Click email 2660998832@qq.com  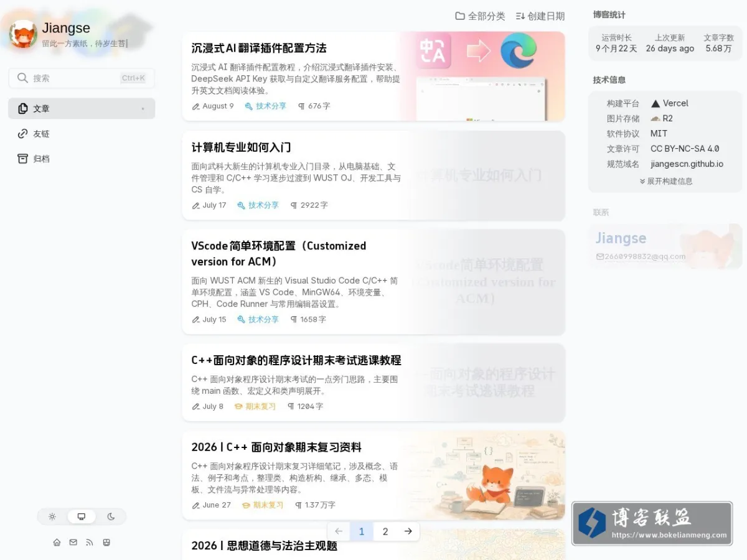point(645,256)
